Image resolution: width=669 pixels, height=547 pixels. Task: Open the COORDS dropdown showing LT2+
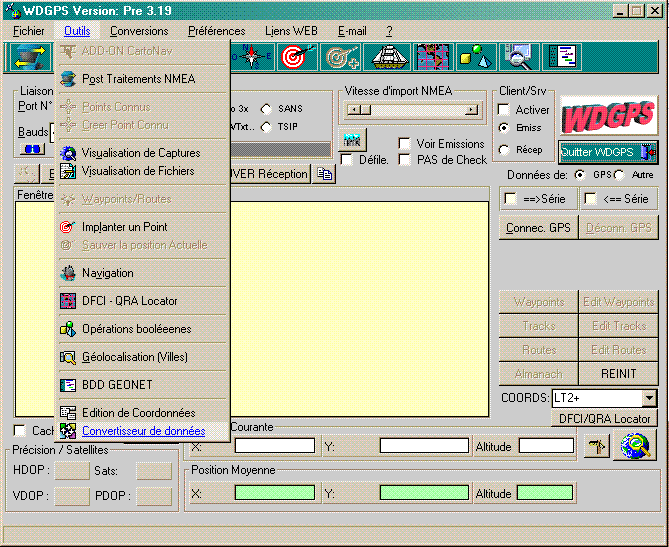click(x=649, y=398)
